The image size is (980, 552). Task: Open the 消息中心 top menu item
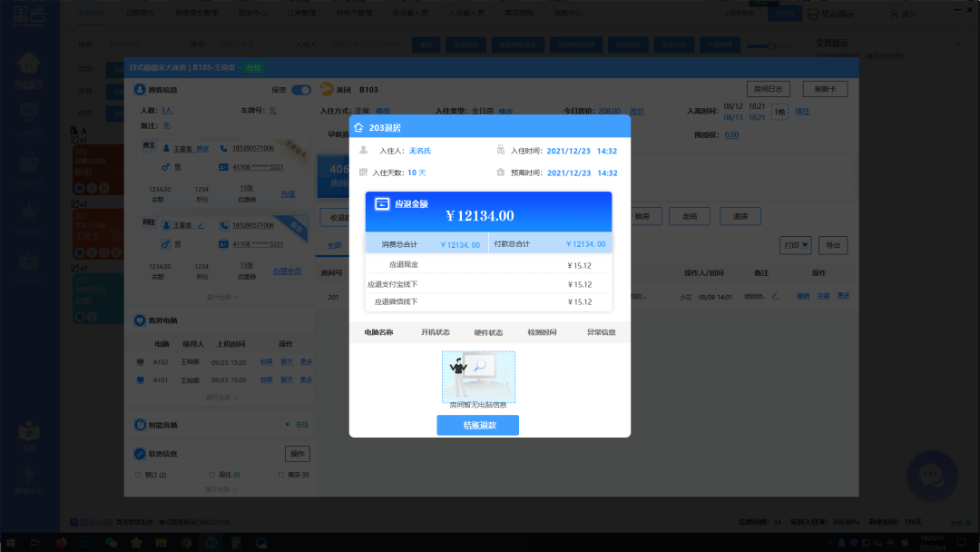[x=567, y=13]
